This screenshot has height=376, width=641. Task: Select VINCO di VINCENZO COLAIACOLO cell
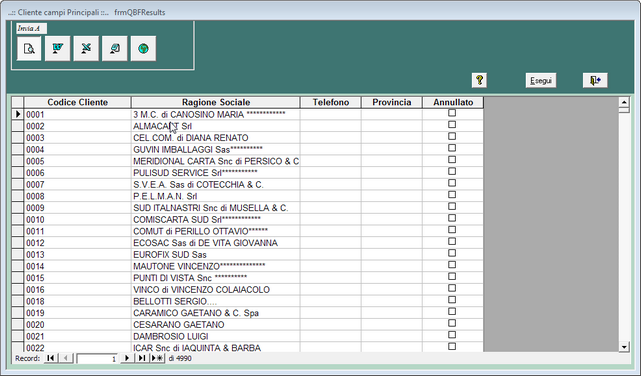[215, 290]
